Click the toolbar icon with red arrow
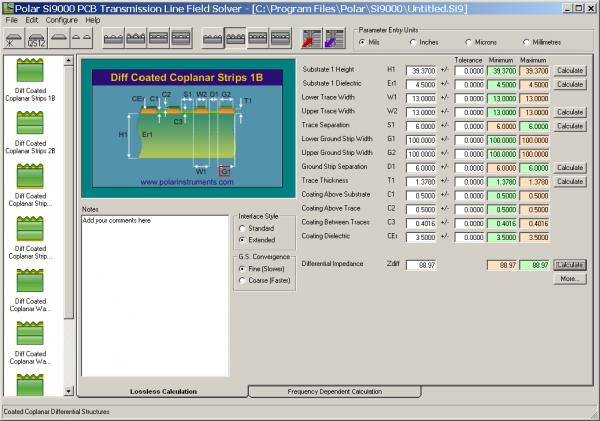The width and height of the screenshot is (600, 421). click(x=312, y=39)
